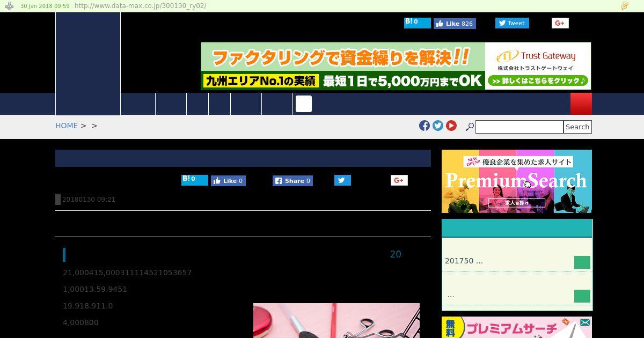
Task: Open the Trust Gateway factoring banner ad
Action: pyautogui.click(x=396, y=66)
